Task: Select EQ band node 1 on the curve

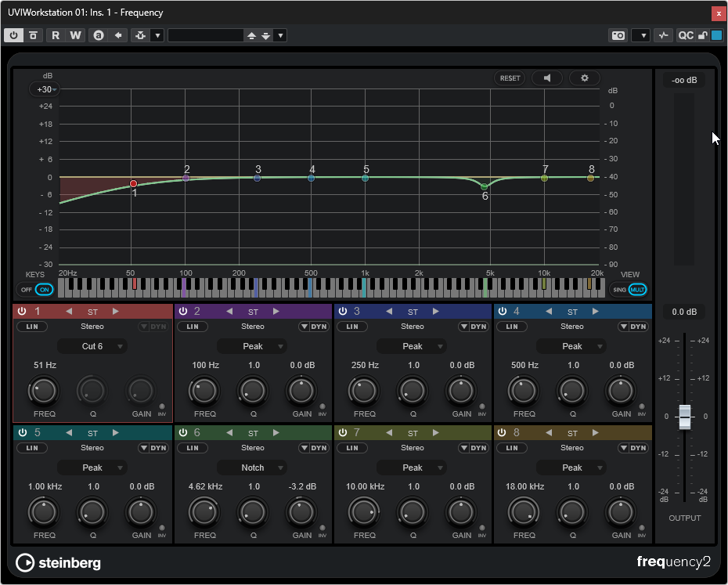Action: click(133, 183)
